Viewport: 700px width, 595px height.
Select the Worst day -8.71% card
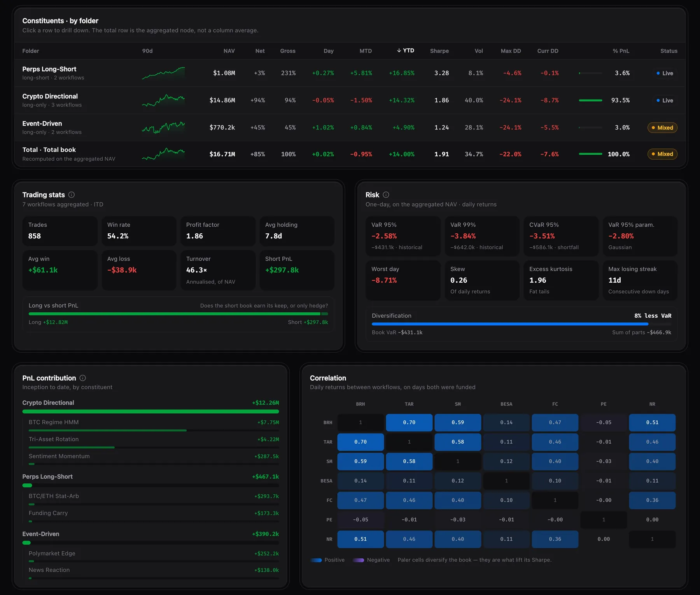click(x=403, y=280)
